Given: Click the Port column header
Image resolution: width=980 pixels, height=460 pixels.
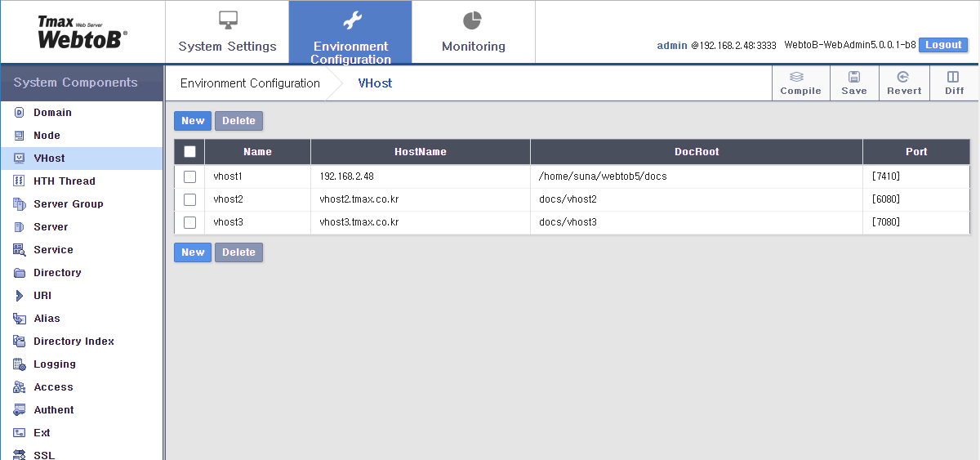Looking at the screenshot, I should pos(916,152).
